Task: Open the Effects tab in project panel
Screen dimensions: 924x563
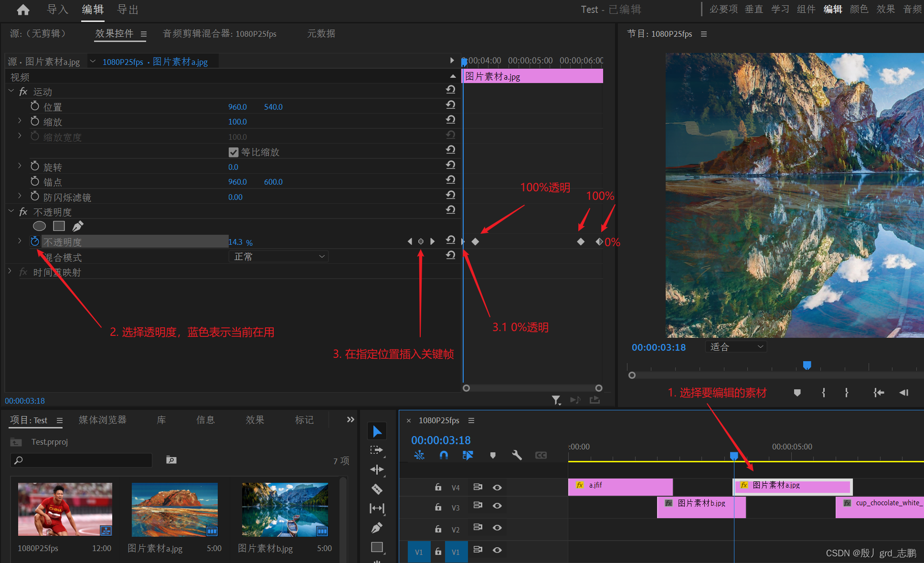Action: [x=255, y=420]
